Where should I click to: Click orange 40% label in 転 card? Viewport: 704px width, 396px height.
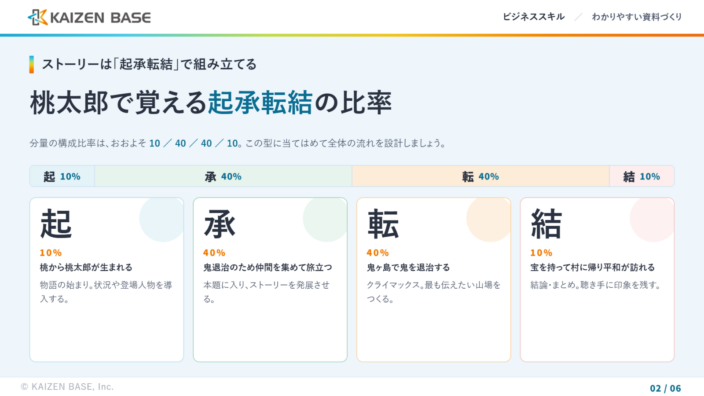point(378,253)
